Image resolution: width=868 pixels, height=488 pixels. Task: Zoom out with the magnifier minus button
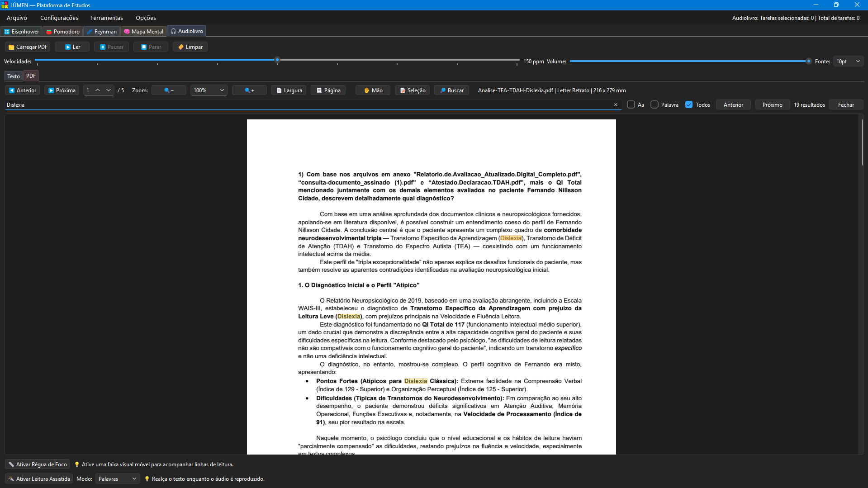pyautogui.click(x=169, y=90)
